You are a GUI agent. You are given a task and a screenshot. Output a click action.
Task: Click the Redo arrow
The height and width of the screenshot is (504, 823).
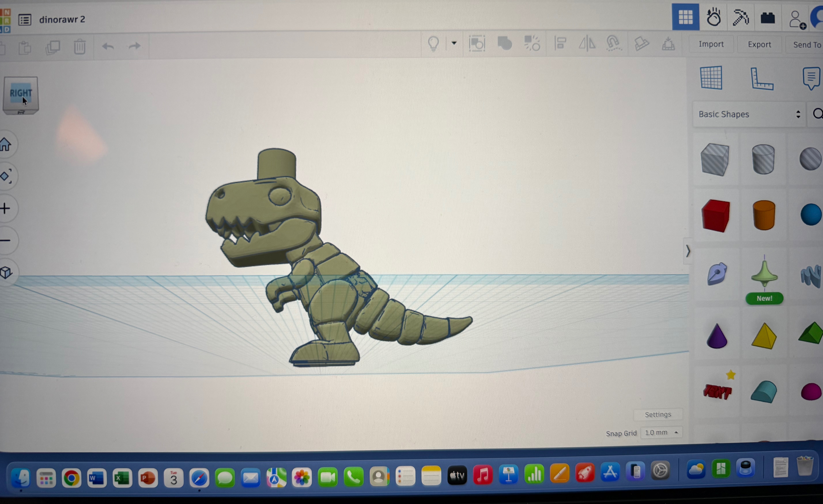coord(135,46)
